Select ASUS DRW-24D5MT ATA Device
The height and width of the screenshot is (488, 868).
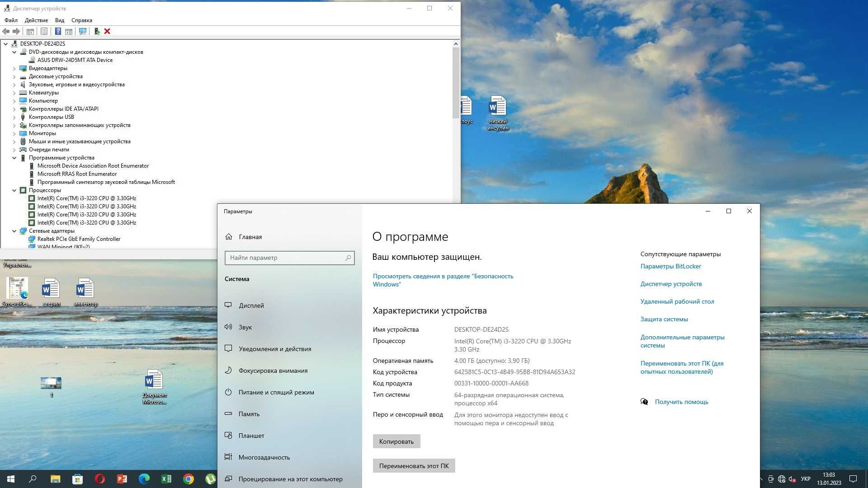(75, 60)
